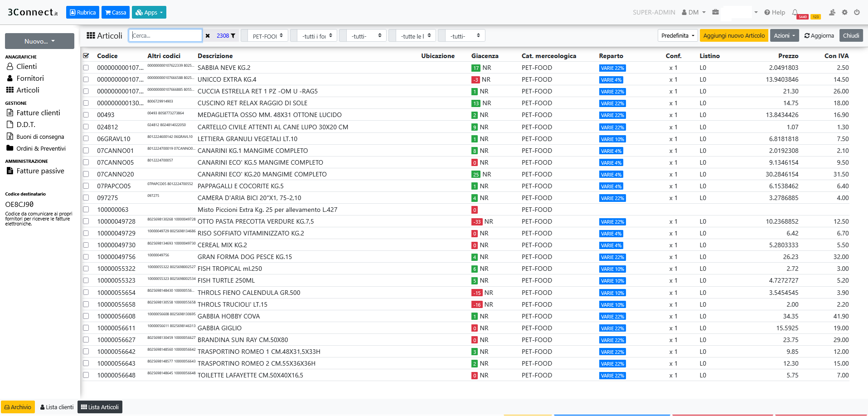
Task: Open the PET-FOOD category filter dropdown
Action: click(x=267, y=36)
